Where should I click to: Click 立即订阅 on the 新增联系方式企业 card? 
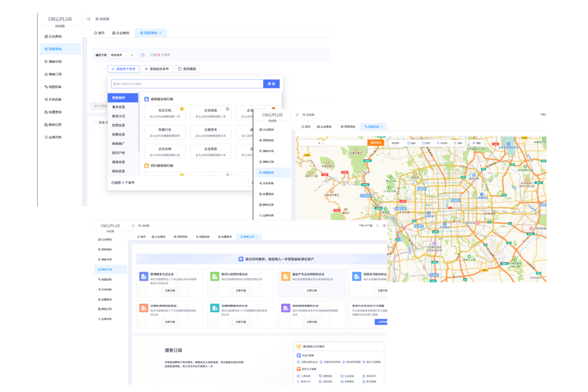pyautogui.click(x=170, y=291)
